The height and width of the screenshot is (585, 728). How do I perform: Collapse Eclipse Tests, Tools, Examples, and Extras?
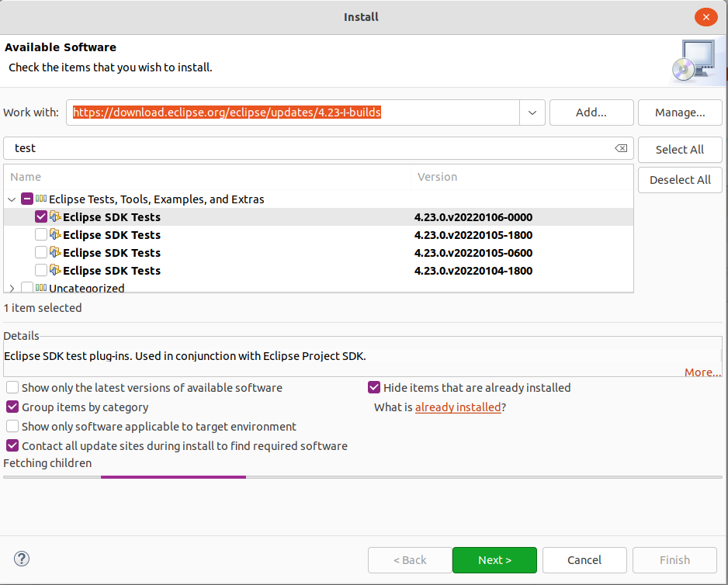click(12, 199)
